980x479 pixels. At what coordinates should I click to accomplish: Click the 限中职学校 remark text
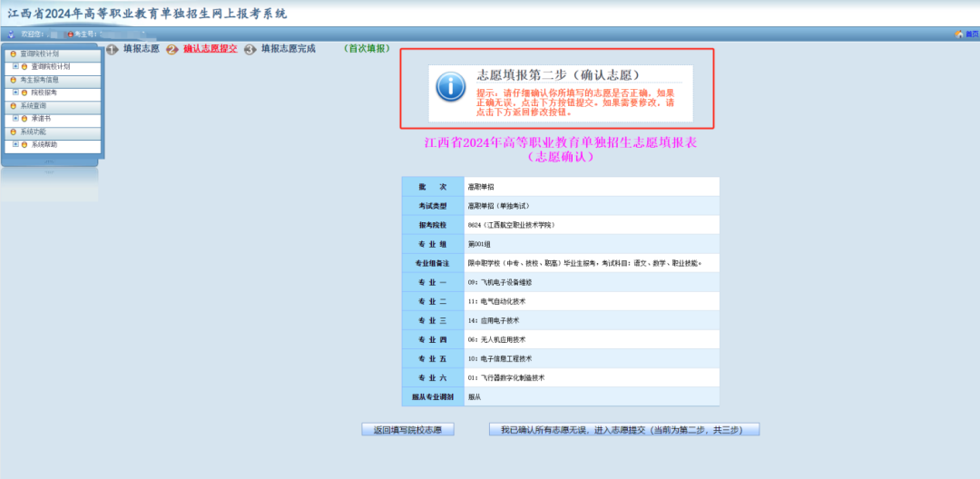(x=585, y=264)
